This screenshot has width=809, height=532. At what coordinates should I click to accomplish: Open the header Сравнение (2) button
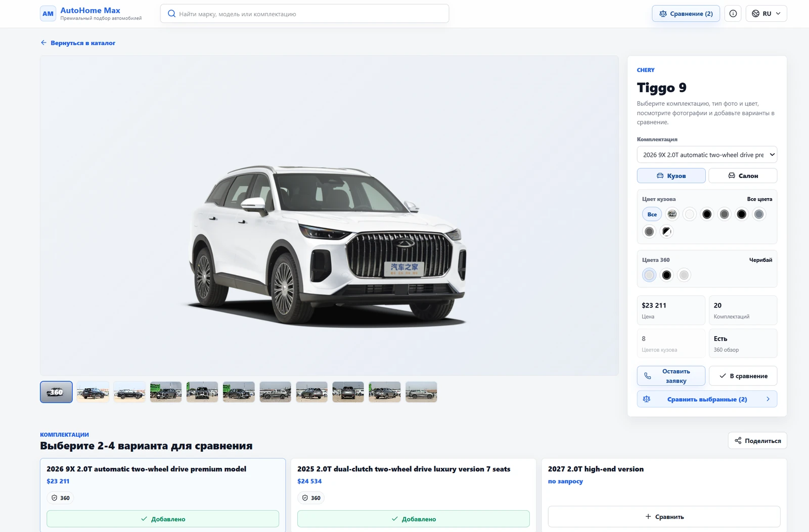pyautogui.click(x=686, y=14)
